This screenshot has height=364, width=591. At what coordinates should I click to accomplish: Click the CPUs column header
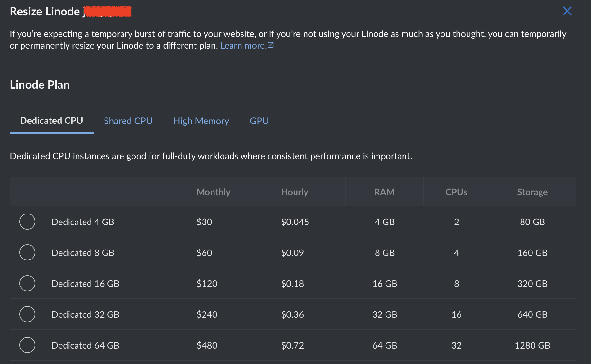456,192
